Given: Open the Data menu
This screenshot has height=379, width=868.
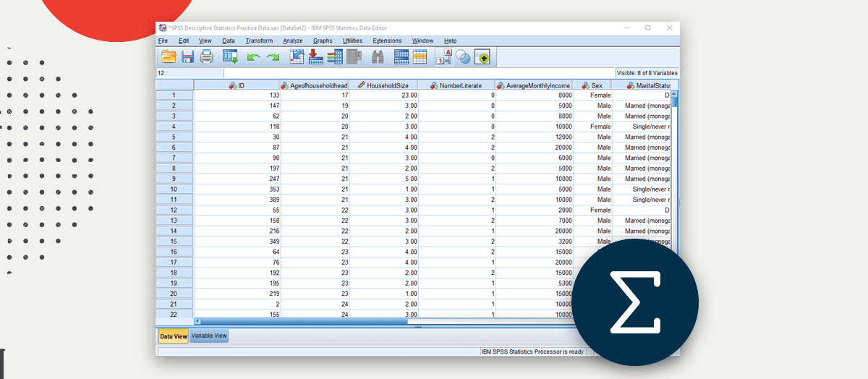Looking at the screenshot, I should (x=229, y=41).
